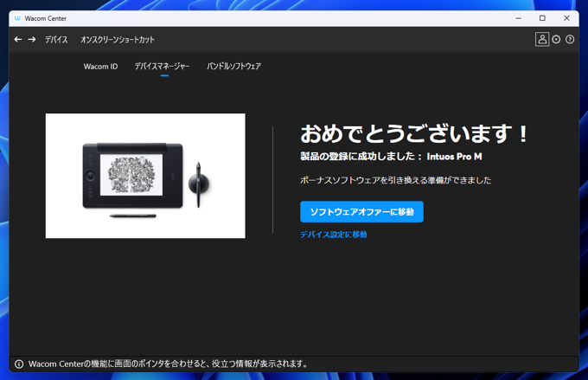Go forward with the right arrow

pyautogui.click(x=32, y=40)
